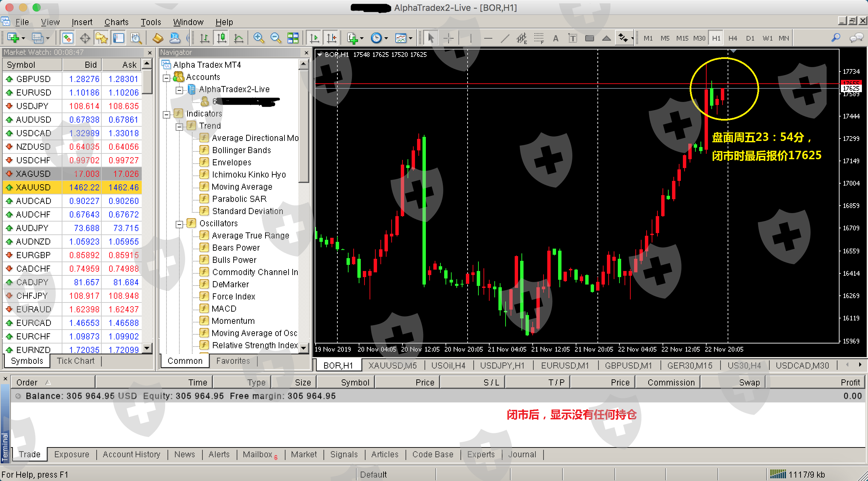Click the Zoom In magnifier icon

[x=259, y=38]
